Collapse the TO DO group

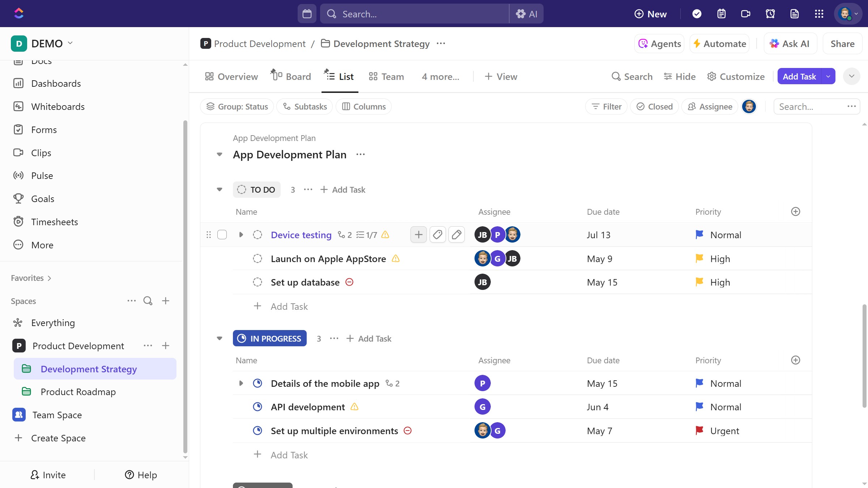(219, 189)
